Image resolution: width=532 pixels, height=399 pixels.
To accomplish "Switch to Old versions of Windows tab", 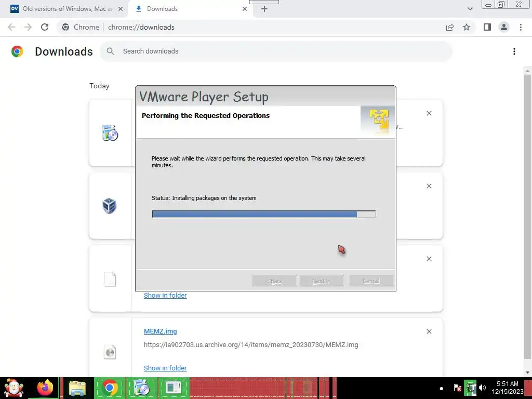I will tap(67, 9).
